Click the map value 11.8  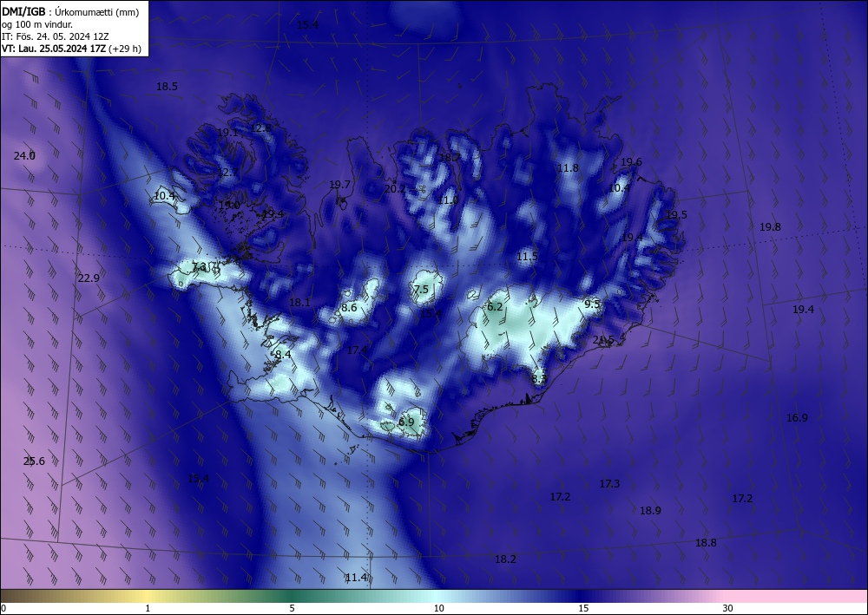point(568,168)
